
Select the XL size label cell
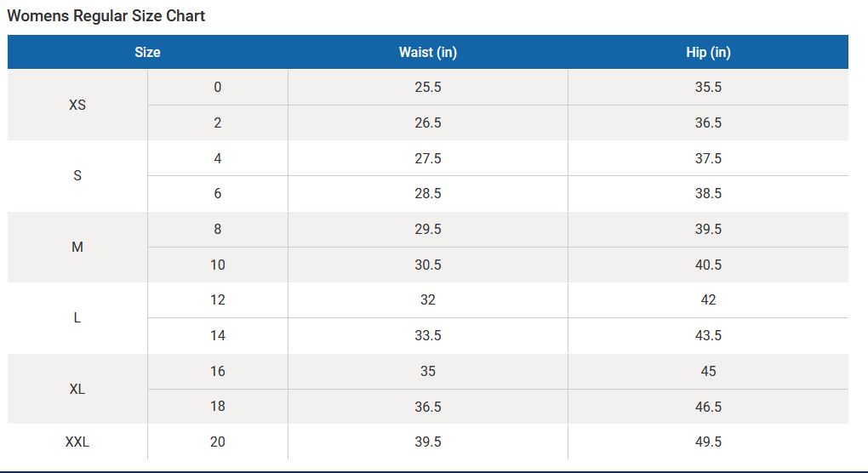pos(77,389)
